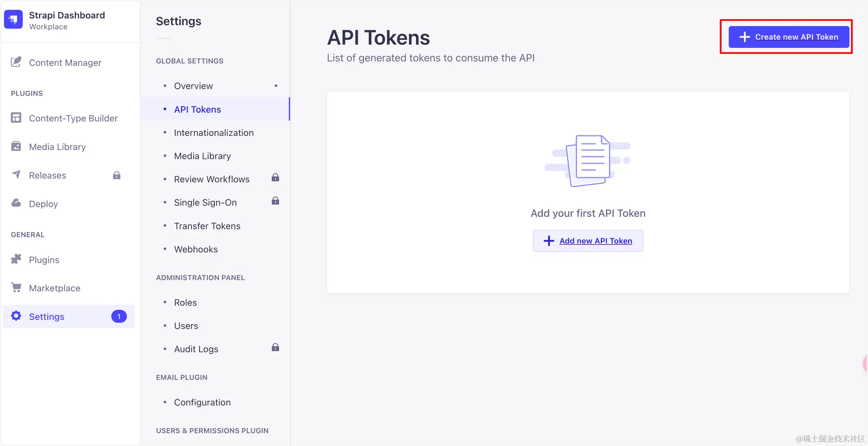Select API Tokens in settings menu
Screen dimensions: 868x446
tap(215, 109)
